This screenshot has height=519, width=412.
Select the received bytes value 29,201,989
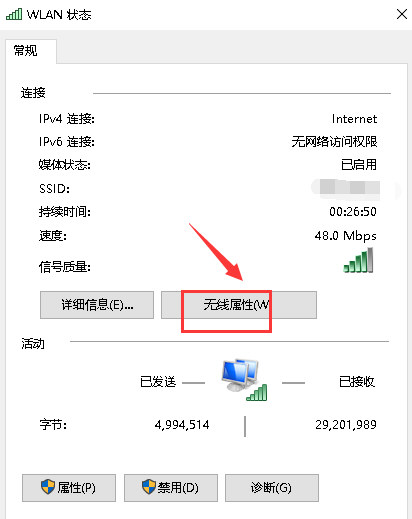click(x=346, y=425)
